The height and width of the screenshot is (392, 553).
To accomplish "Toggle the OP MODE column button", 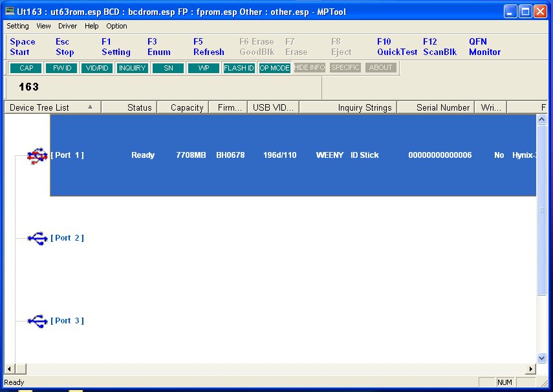I will pos(274,68).
